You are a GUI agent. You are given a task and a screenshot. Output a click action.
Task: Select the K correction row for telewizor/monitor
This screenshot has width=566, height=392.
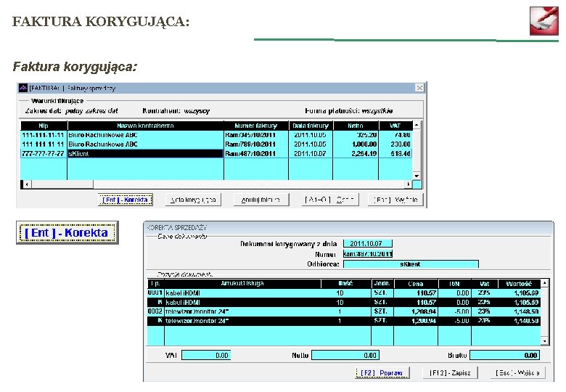[x=344, y=321]
